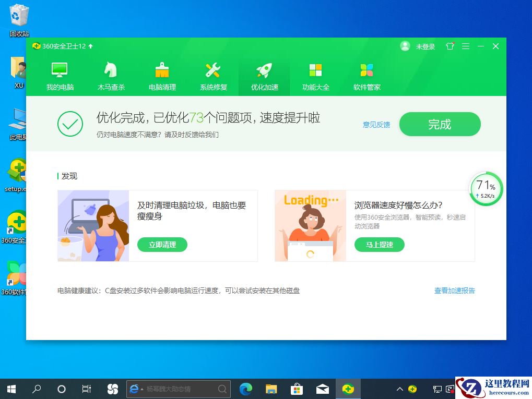Open the skin/theme shirt icon
This screenshot has height=399, width=532.
pos(450,46)
